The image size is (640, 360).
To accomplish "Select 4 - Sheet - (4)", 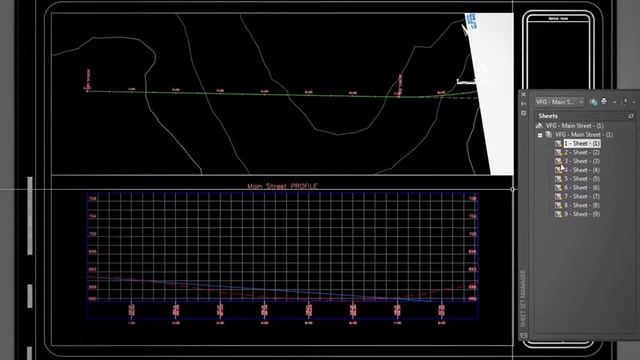I will click(x=582, y=170).
